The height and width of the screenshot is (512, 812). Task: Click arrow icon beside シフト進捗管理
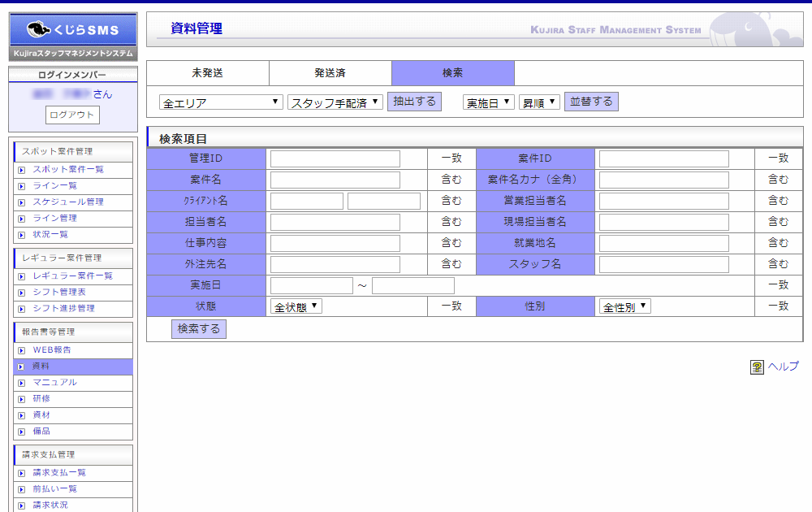tap(22, 309)
